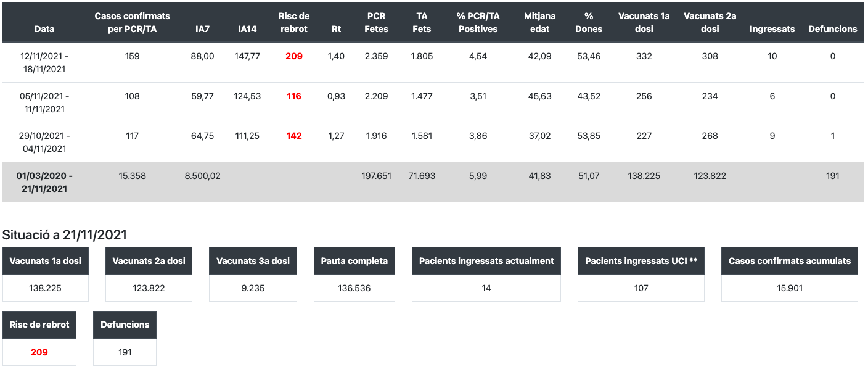
Task: Select the Rt column header
Action: tap(336, 29)
